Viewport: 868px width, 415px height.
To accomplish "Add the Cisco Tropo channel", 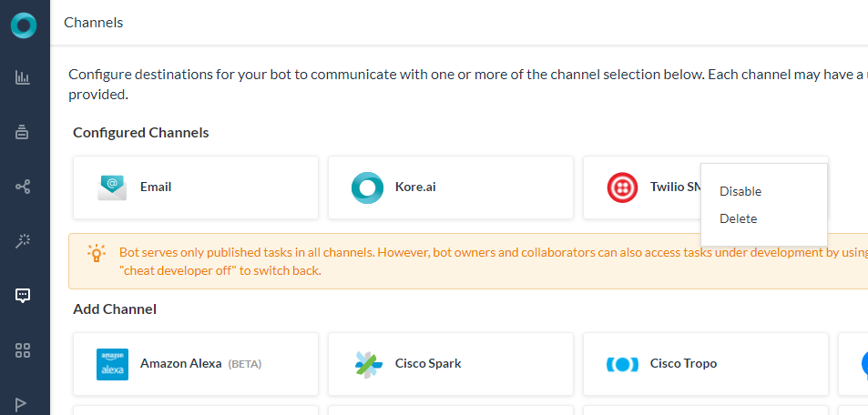I will [705, 364].
